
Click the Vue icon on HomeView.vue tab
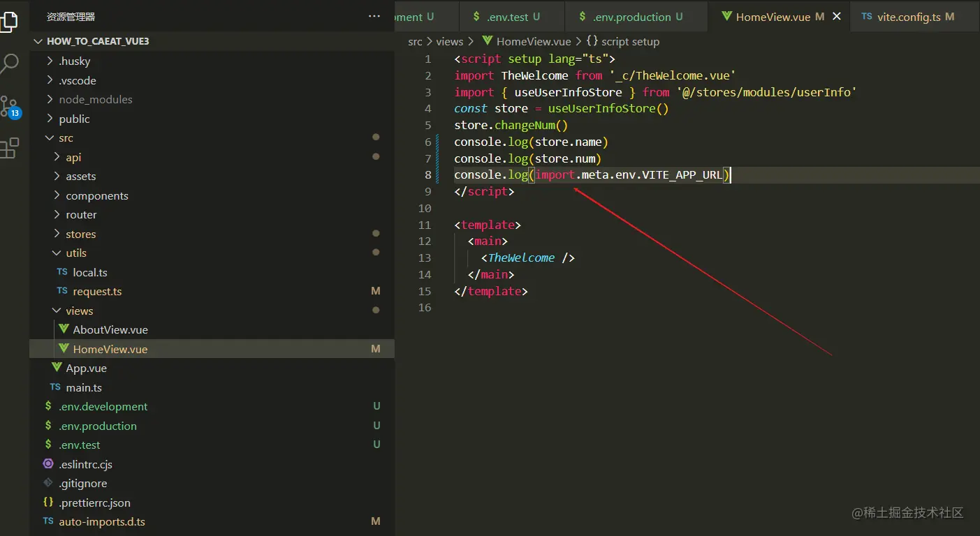tap(726, 16)
